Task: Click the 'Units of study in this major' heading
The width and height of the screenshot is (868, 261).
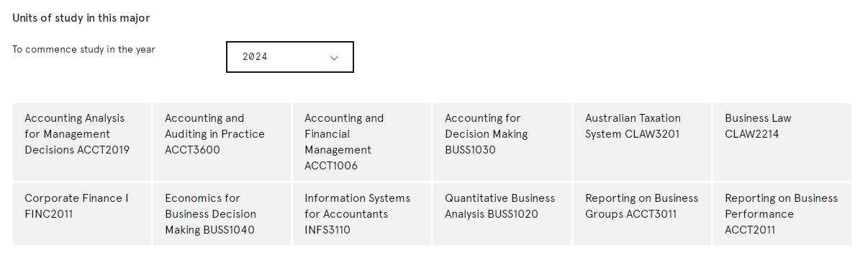Action: tap(81, 18)
